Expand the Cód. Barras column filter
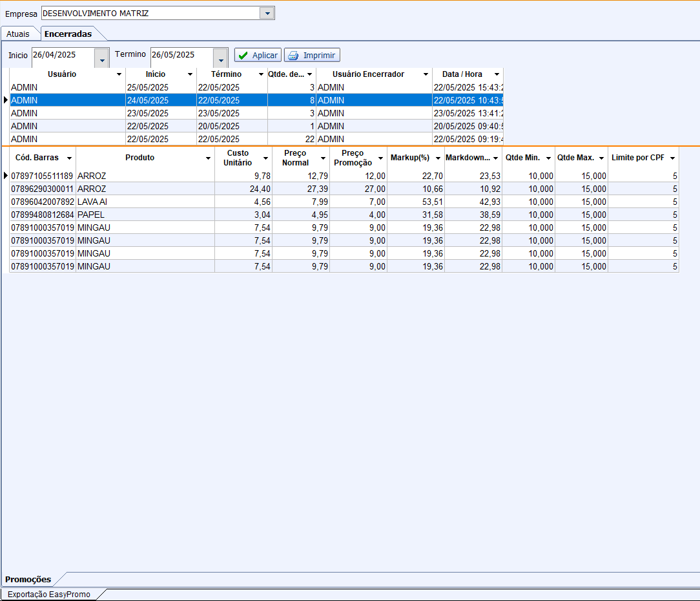700x601 pixels. click(69, 158)
